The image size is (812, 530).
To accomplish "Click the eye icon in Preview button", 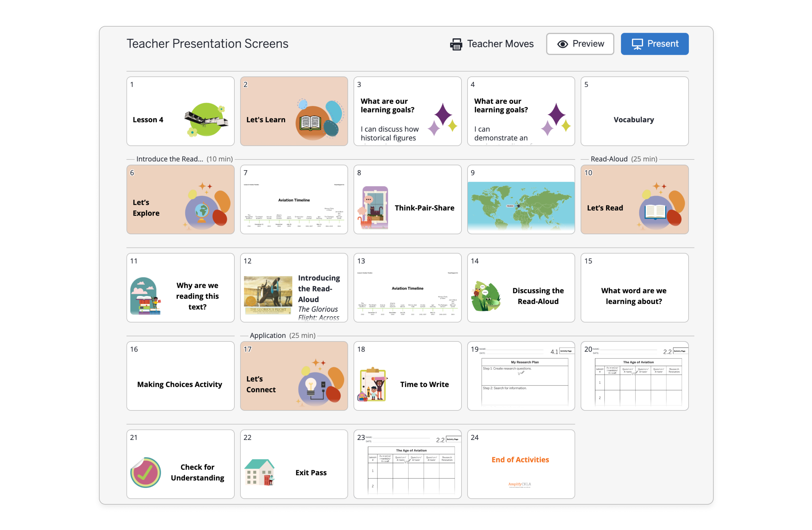I will point(562,44).
